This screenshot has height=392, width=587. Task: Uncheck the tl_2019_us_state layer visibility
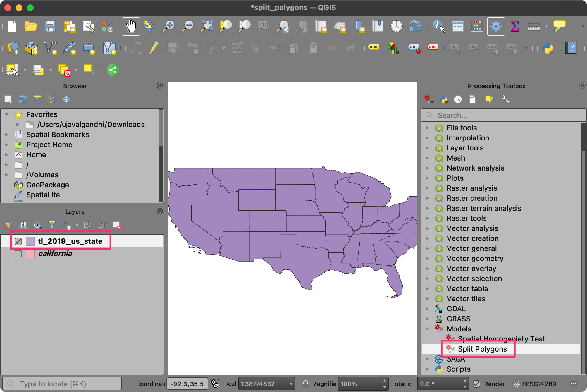(18, 241)
